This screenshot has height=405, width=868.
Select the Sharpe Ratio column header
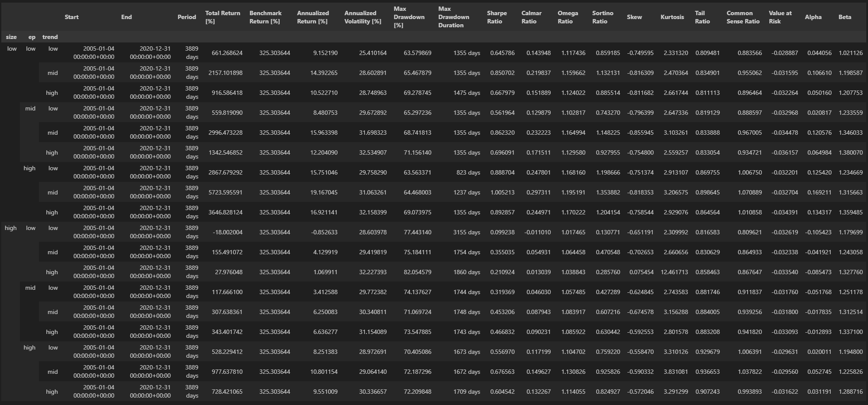(497, 17)
